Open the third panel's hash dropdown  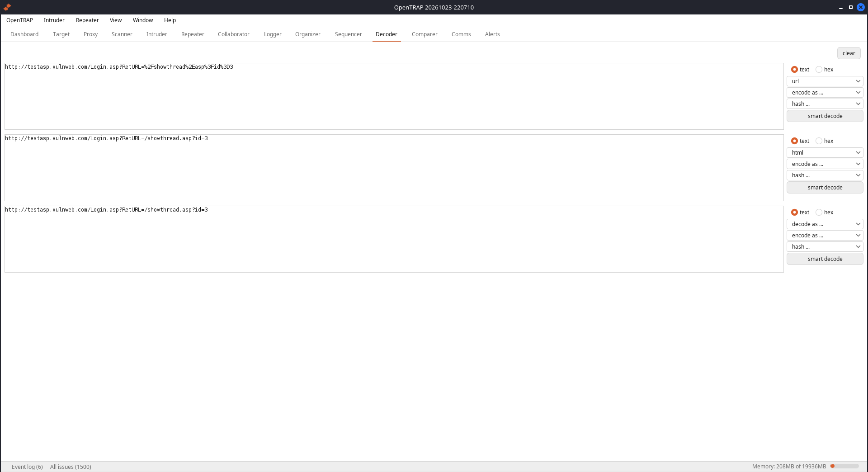pyautogui.click(x=825, y=247)
